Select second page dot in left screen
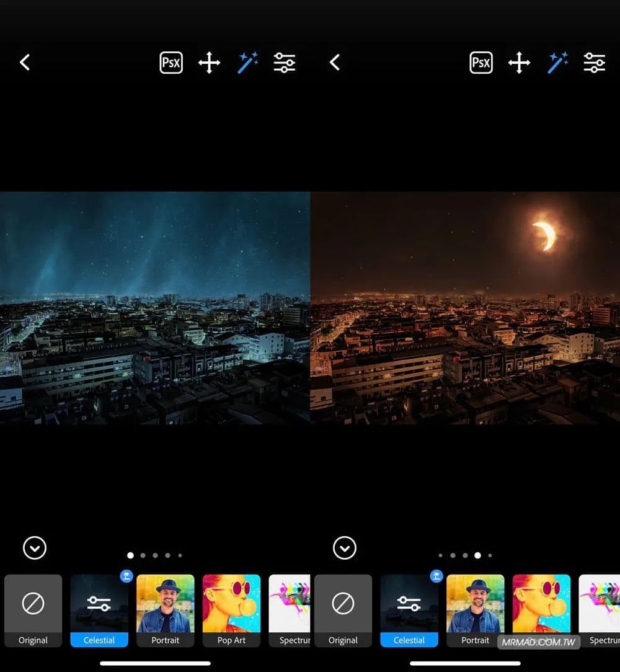Image resolution: width=620 pixels, height=672 pixels. pyautogui.click(x=143, y=555)
